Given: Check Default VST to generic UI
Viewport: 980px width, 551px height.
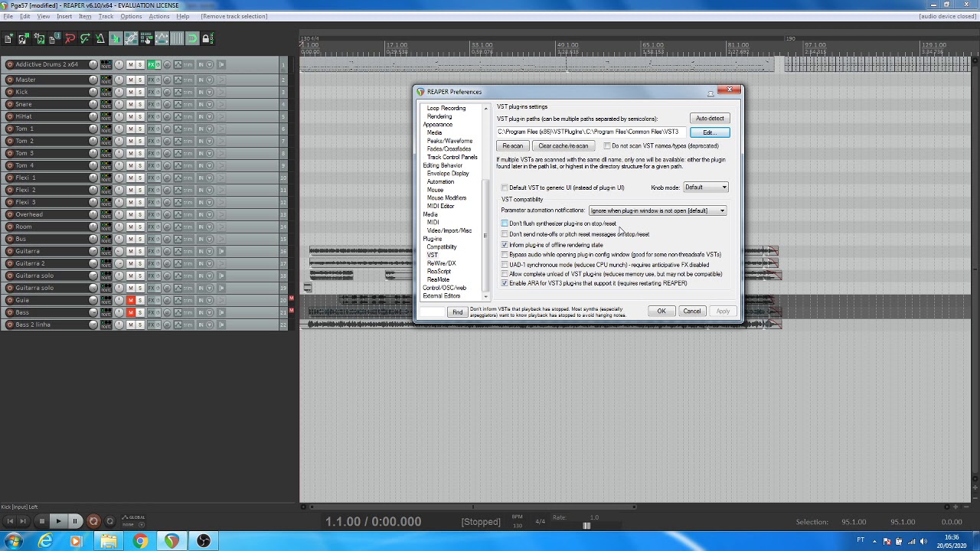Looking at the screenshot, I should (x=505, y=187).
